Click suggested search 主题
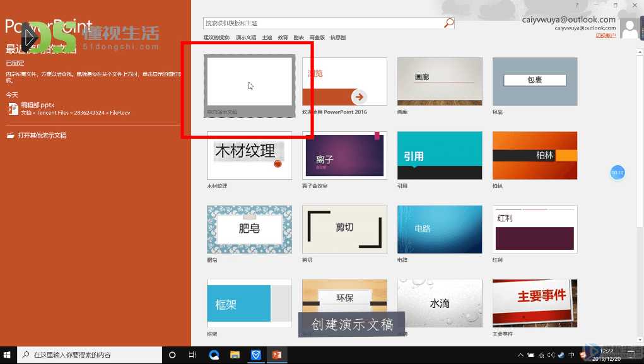The width and height of the screenshot is (644, 364). point(267,37)
